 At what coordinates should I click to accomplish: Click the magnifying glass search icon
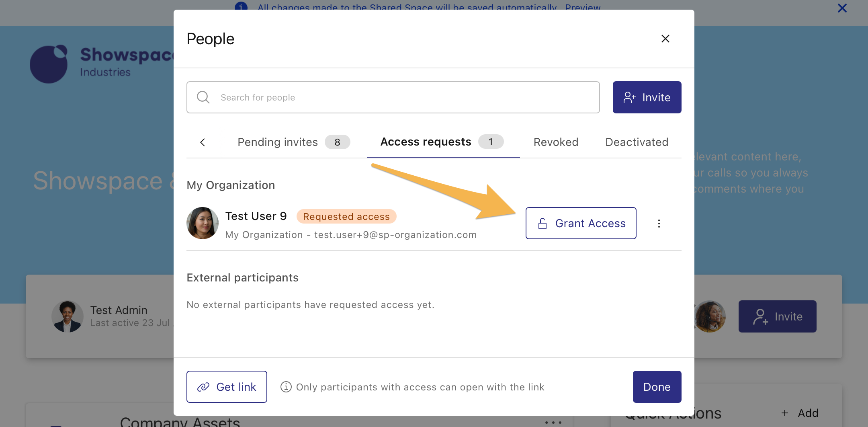click(203, 97)
